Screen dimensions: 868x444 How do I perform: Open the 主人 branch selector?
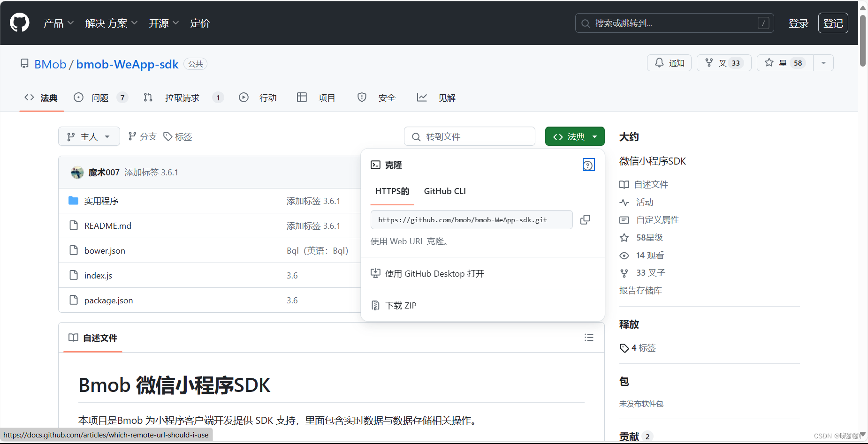[x=89, y=136]
